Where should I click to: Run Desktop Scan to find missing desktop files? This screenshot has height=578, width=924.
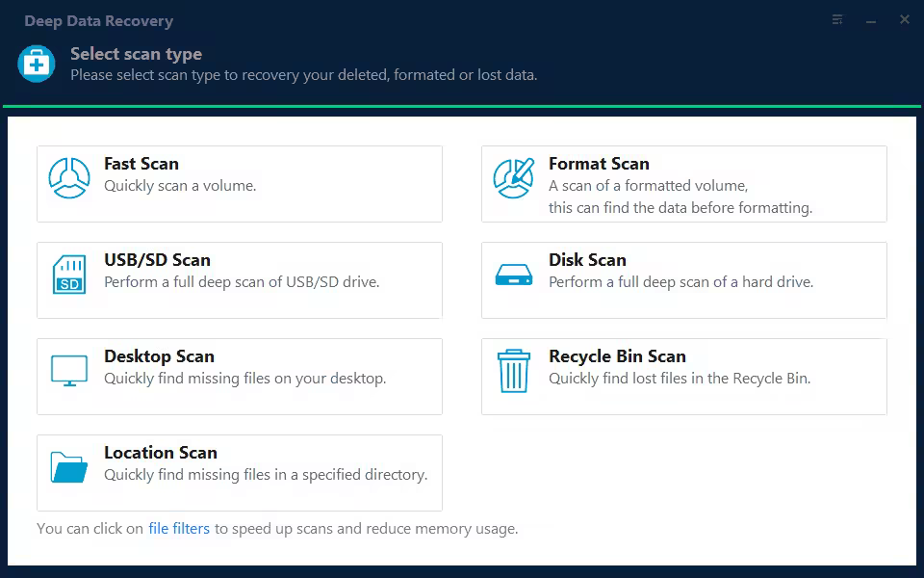(239, 376)
